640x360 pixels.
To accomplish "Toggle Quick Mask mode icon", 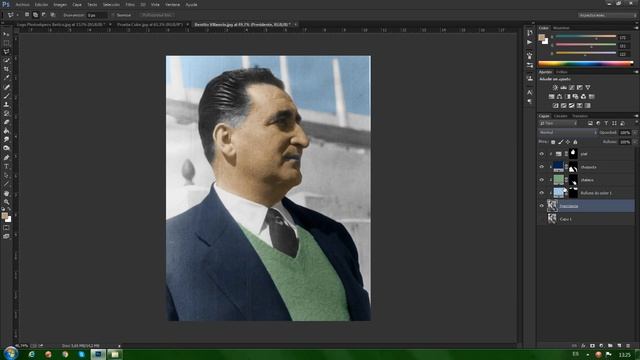I will pyautogui.click(x=6, y=228).
